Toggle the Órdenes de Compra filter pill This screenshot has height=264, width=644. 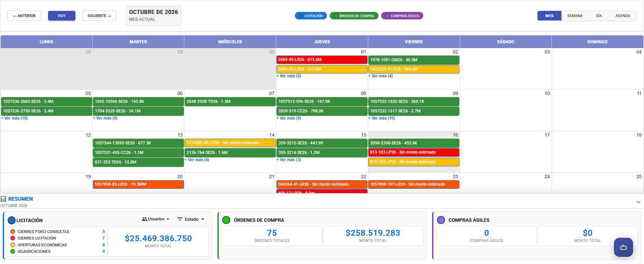tap(354, 16)
